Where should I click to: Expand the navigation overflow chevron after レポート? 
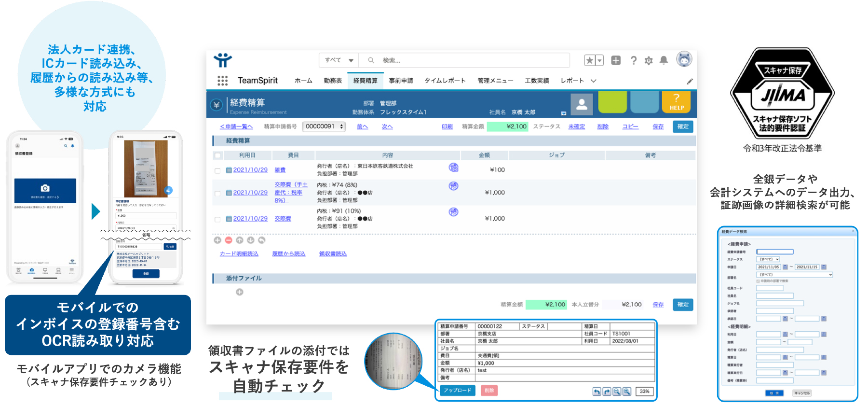pos(594,81)
